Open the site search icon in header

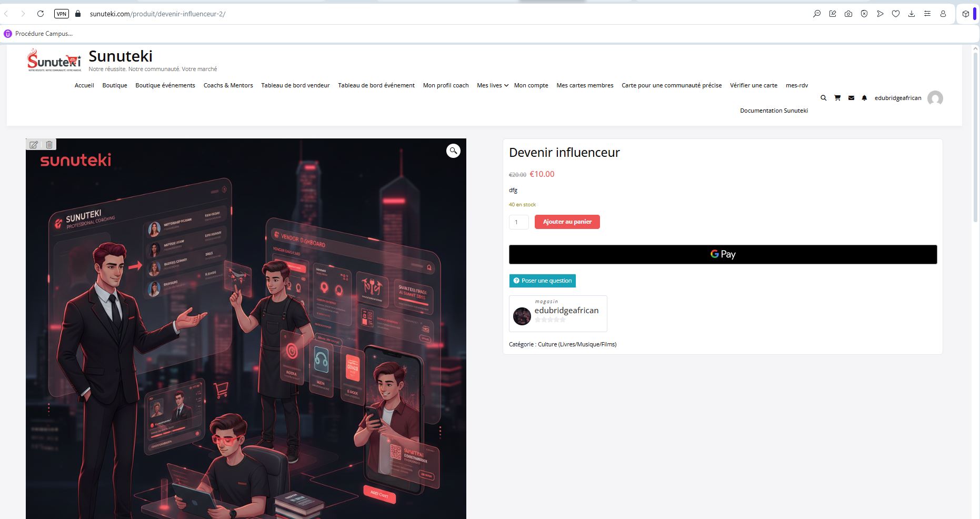coord(824,98)
